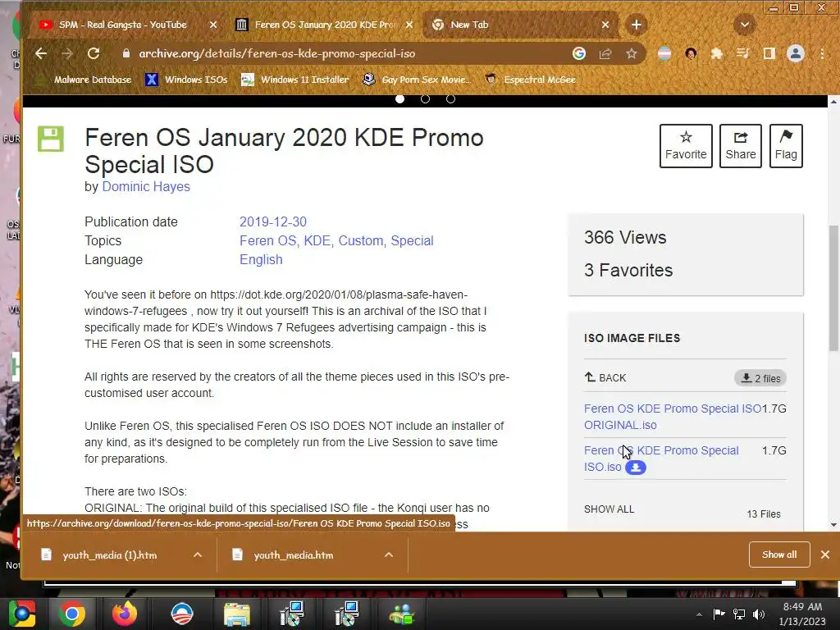Open the Custom topic link
840x630 pixels.
(361, 240)
